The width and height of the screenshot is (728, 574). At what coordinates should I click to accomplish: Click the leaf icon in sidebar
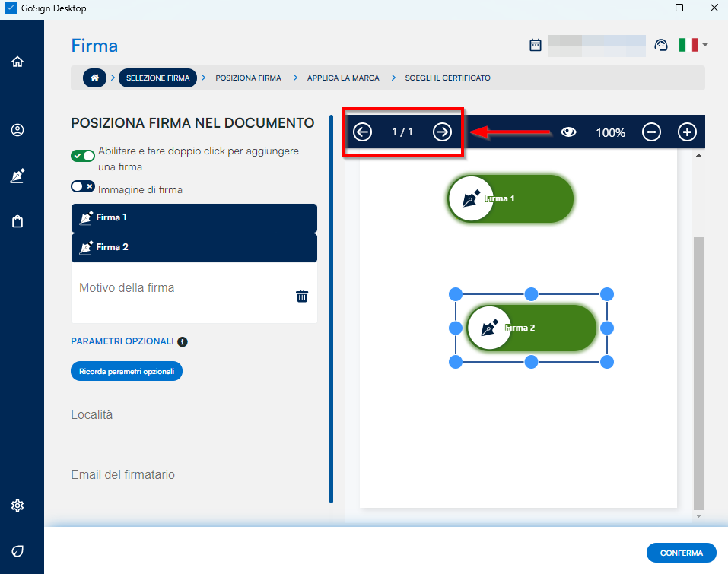[x=17, y=550]
